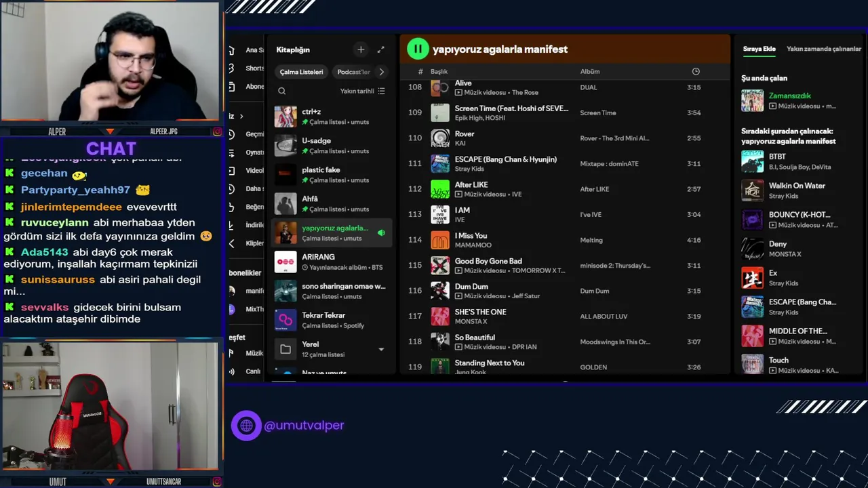The image size is (868, 488).
Task: Open the ARIRANG album cover in library
Action: click(x=285, y=262)
